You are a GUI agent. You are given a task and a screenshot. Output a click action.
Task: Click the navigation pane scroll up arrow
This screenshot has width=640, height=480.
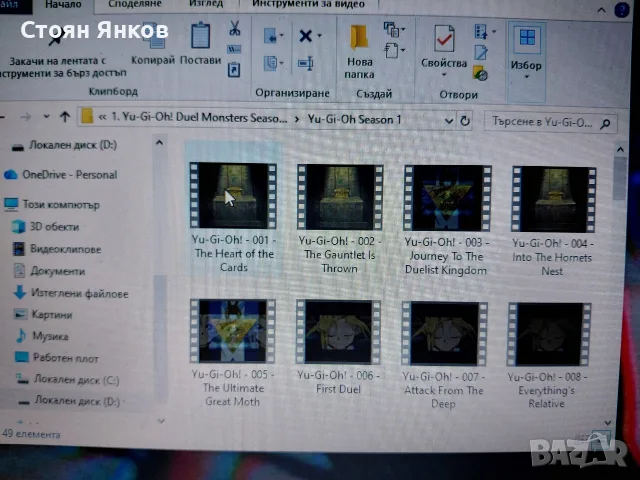coord(160,143)
